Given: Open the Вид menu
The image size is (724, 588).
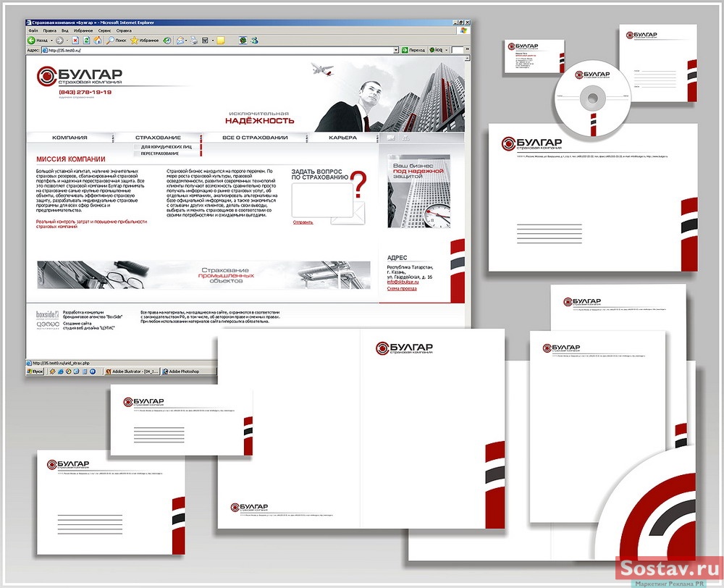Looking at the screenshot, I should point(65,31).
